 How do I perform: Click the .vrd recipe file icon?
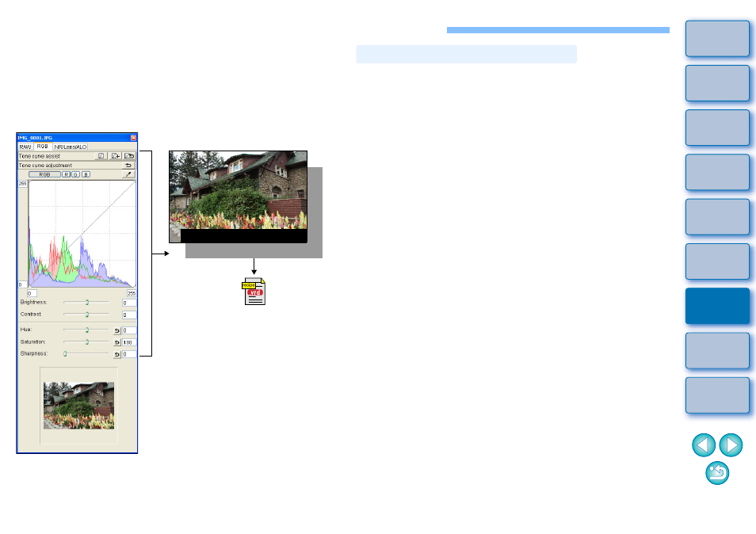(x=254, y=291)
